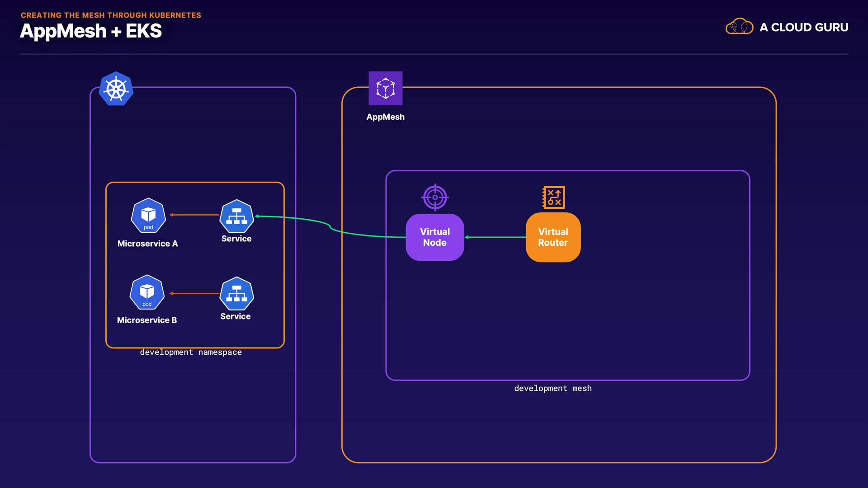Click the purple target icon above Virtual Node
The width and height of the screenshot is (868, 488).
(x=435, y=197)
